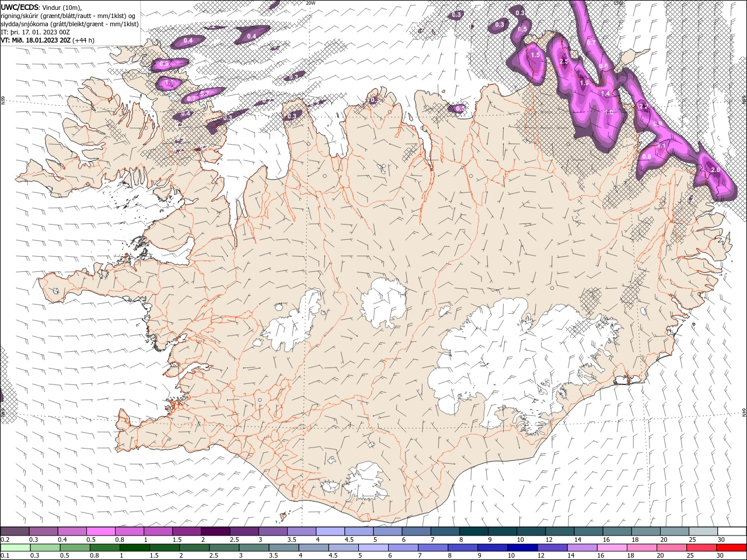Image resolution: width=747 pixels, height=560 pixels.
Task: Click the brightest magenta-pink swatch in the purple legend row
Action: coord(100,531)
